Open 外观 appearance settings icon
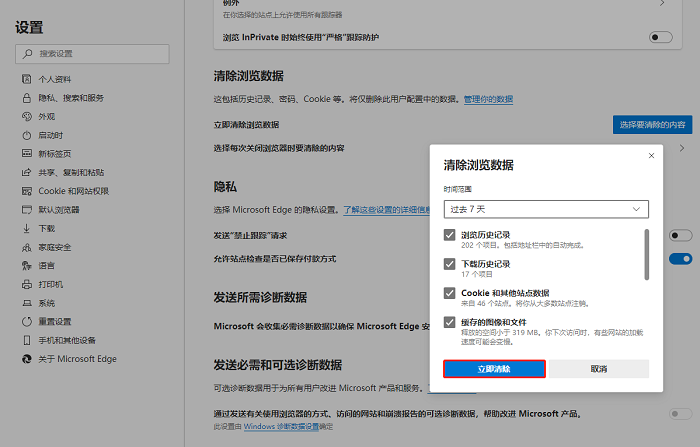 pyautogui.click(x=26, y=117)
